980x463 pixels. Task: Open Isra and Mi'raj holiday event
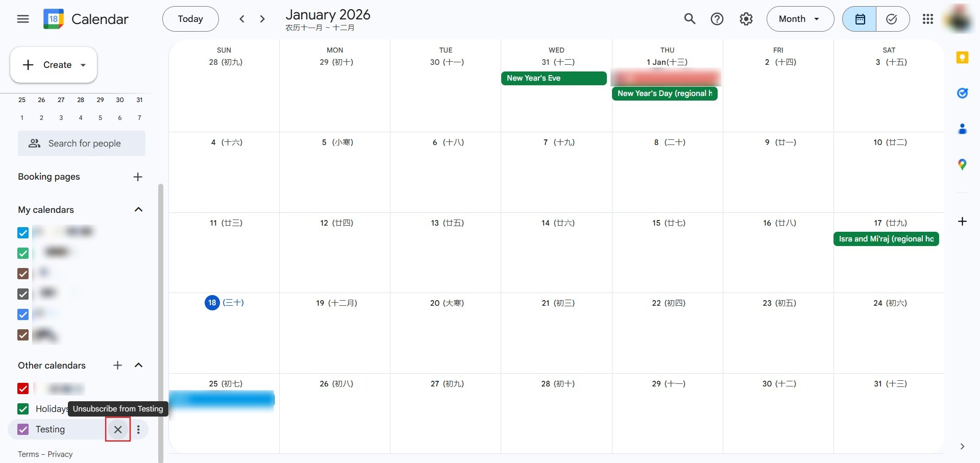tap(886, 239)
